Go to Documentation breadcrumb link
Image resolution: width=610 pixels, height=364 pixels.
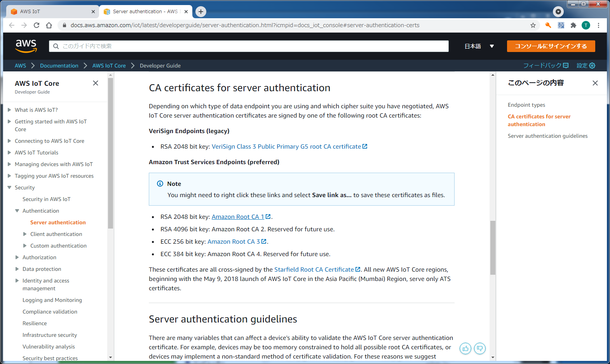tap(59, 66)
